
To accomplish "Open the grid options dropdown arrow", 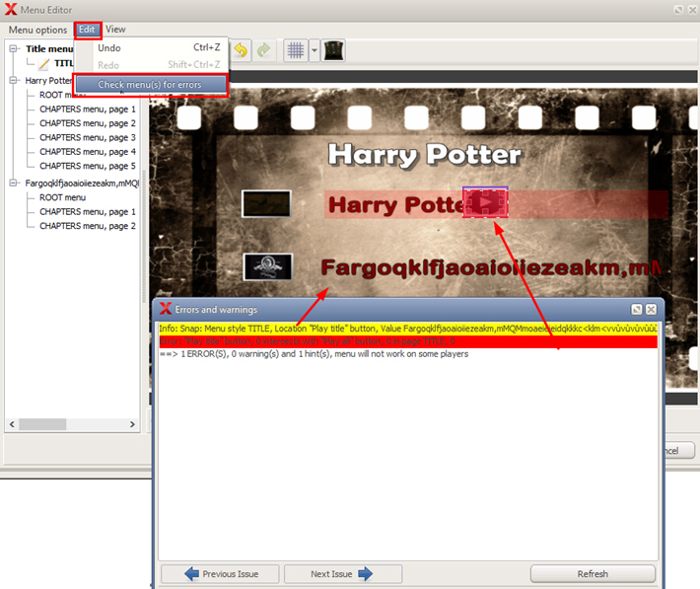I will (x=315, y=50).
